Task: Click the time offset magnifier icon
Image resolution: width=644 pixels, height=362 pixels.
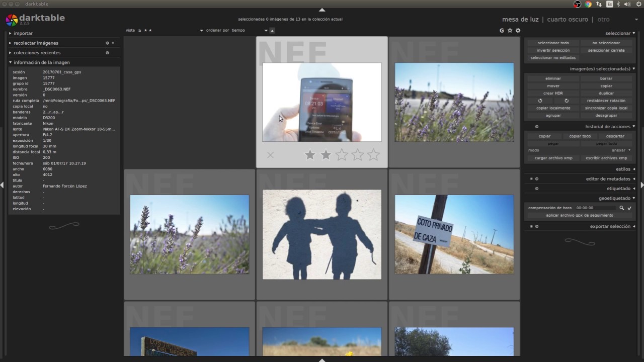Action: click(x=622, y=208)
